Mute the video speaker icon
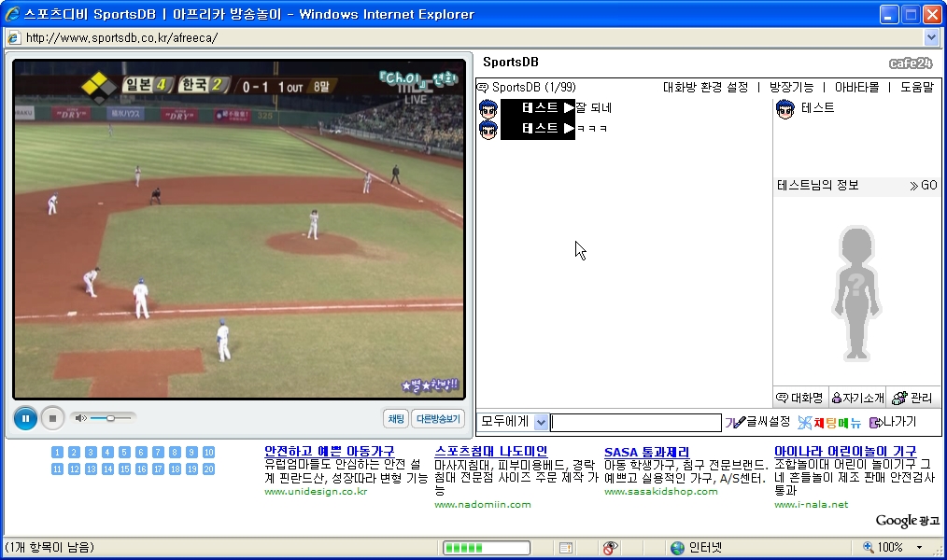The width and height of the screenshot is (947, 560). (x=80, y=418)
